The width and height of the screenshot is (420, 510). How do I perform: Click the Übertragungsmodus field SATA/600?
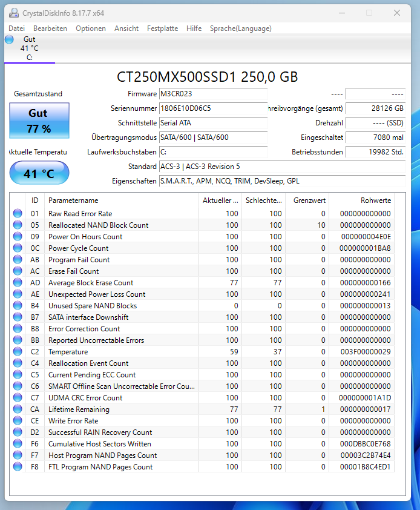click(x=213, y=137)
